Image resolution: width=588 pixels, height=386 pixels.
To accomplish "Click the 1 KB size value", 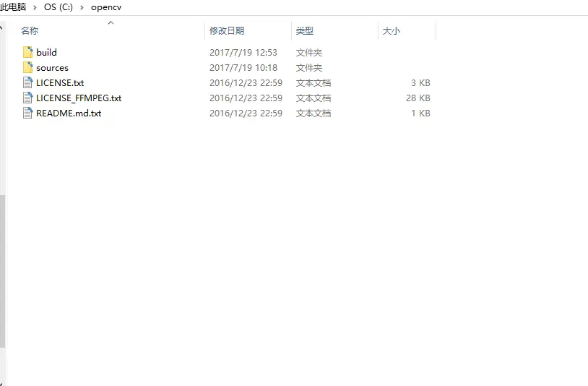I will point(420,113).
